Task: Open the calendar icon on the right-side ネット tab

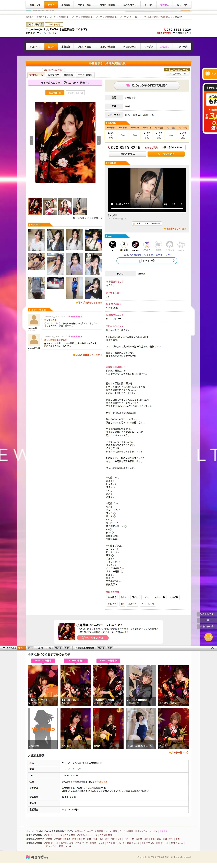Action: (x=208, y=73)
